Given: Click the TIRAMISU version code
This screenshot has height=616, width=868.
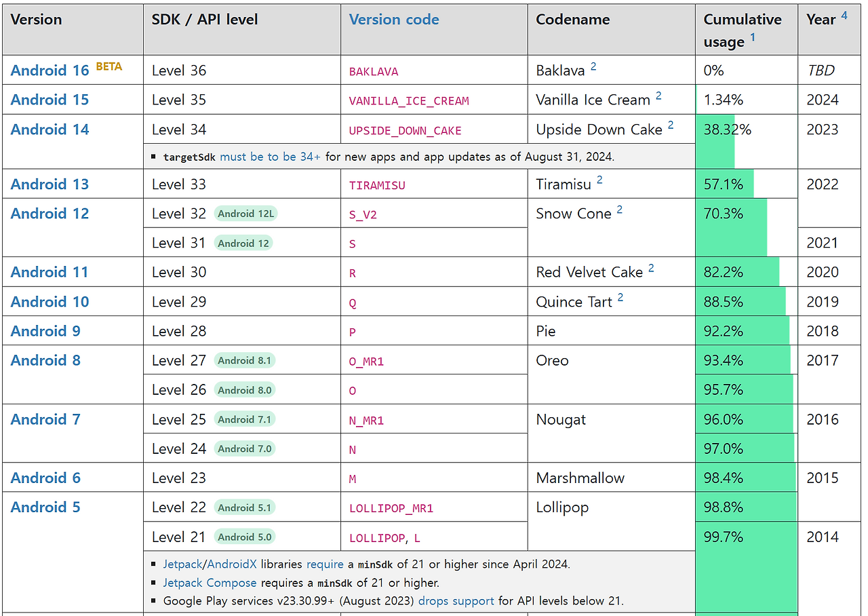Looking at the screenshot, I should coord(377,185).
